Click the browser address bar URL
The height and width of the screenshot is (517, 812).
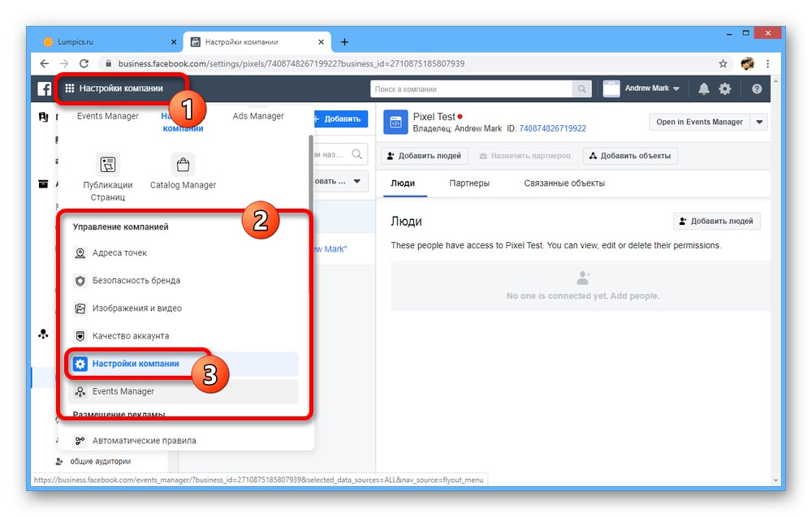point(291,63)
